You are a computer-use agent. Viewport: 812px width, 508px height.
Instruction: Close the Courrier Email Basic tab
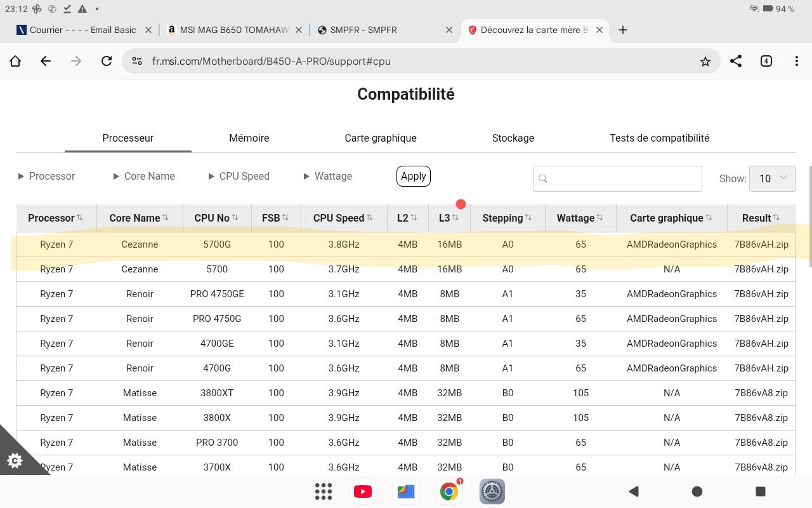148,30
